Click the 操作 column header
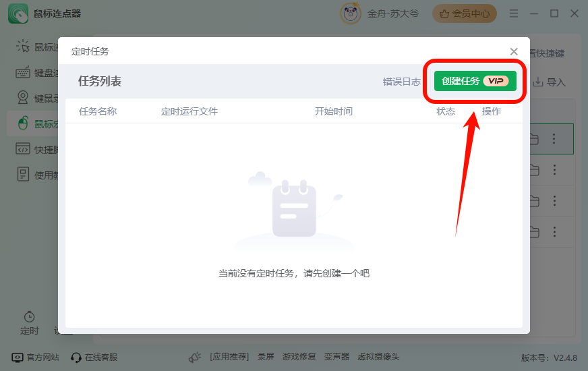588x371 pixels. point(492,111)
